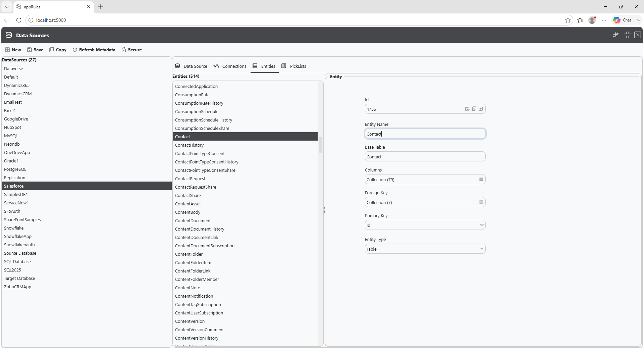
Task: Click the Entity Name input field
Action: tap(425, 134)
